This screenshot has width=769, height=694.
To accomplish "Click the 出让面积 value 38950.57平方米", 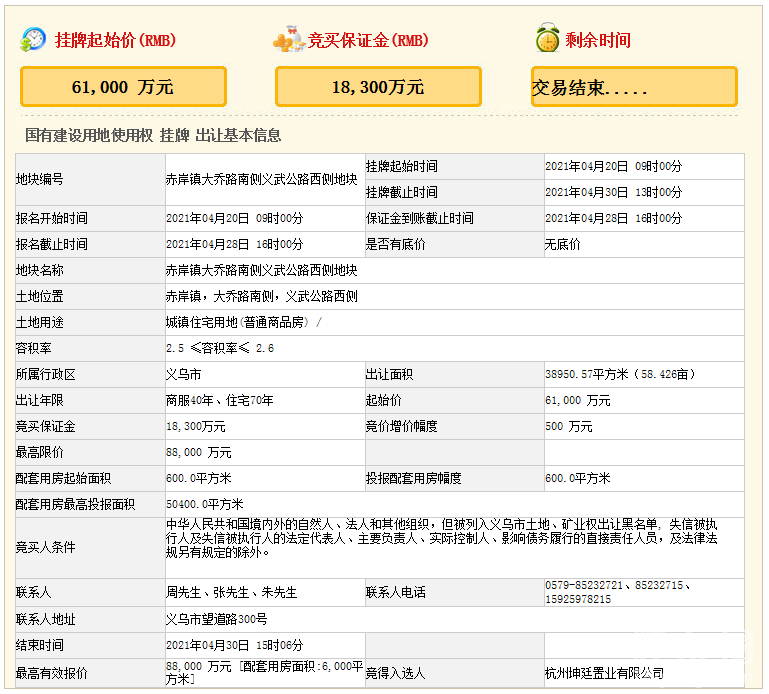I will (x=619, y=374).
